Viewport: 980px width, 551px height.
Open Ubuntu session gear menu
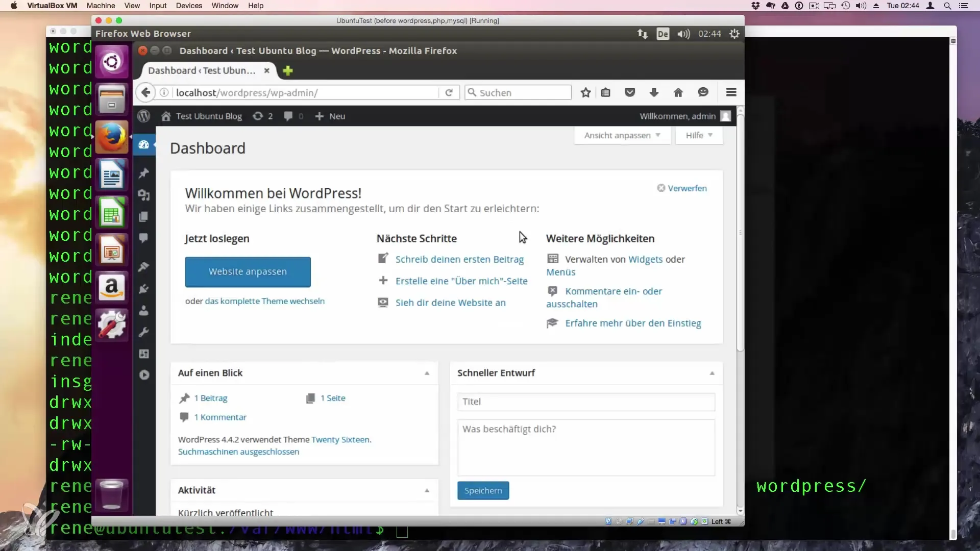[x=734, y=34]
